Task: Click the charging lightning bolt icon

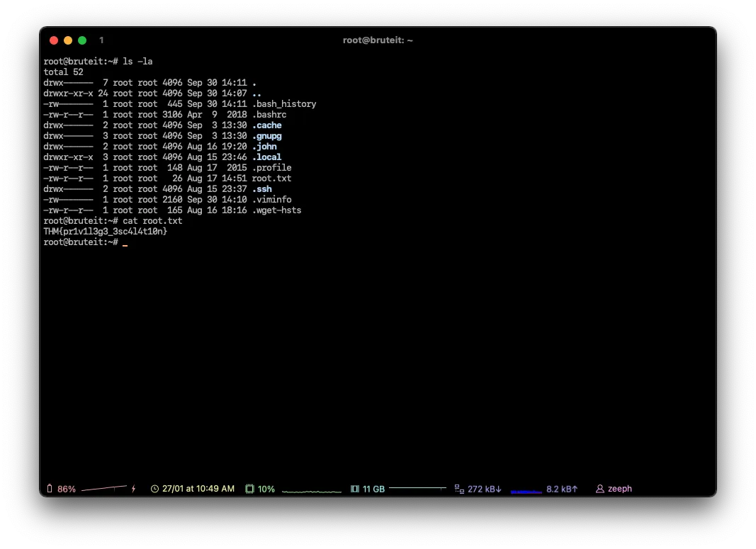Action: (133, 489)
